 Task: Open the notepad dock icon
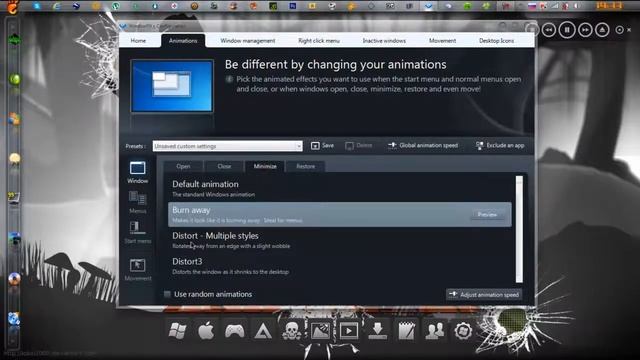click(406, 331)
